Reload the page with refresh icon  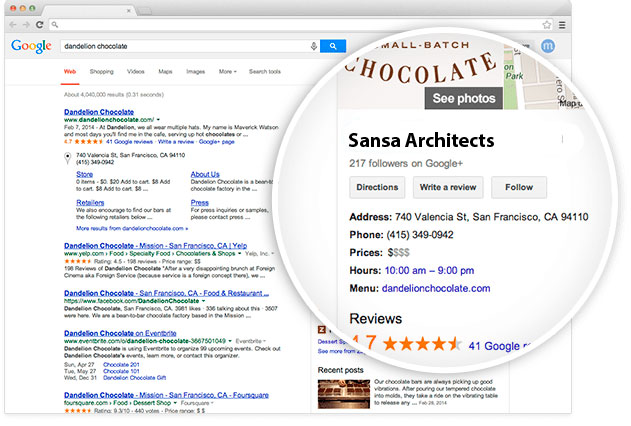click(x=39, y=25)
